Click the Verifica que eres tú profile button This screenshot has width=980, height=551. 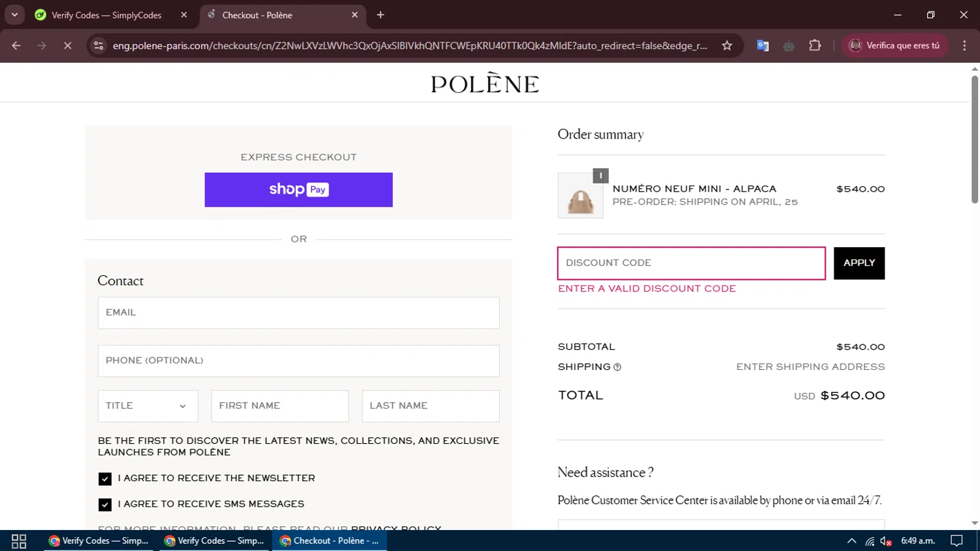(894, 46)
